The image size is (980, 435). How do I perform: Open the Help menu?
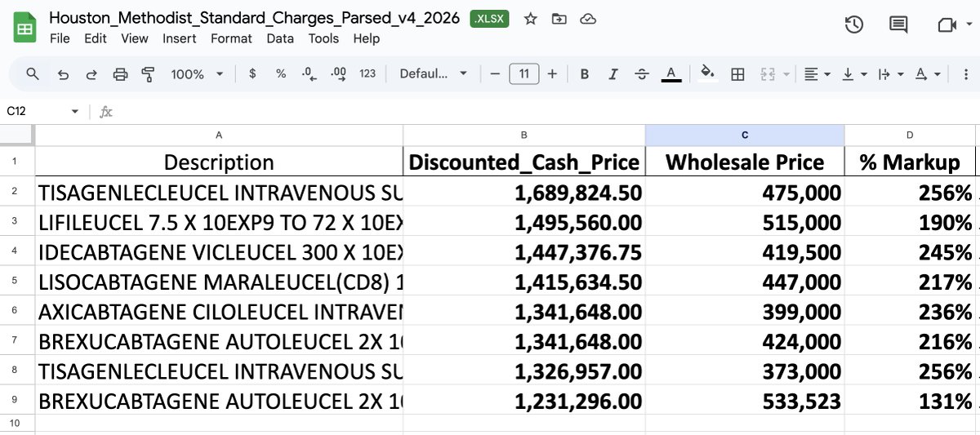(367, 38)
